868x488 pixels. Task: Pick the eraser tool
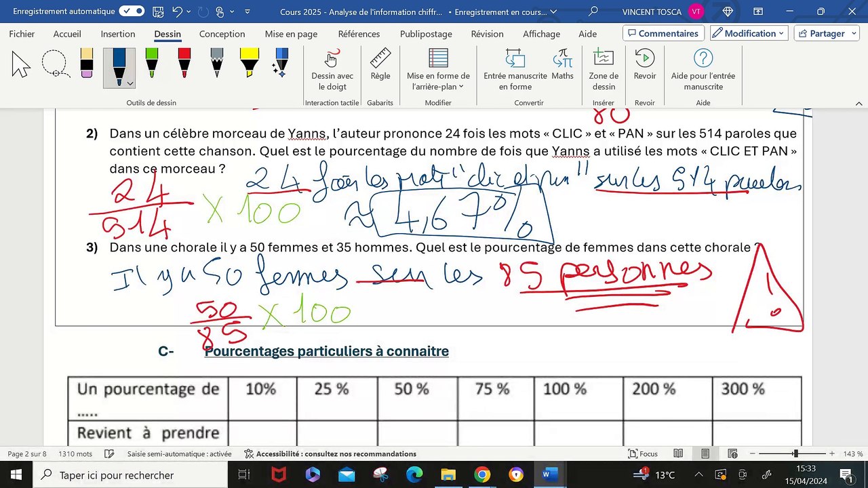point(86,63)
